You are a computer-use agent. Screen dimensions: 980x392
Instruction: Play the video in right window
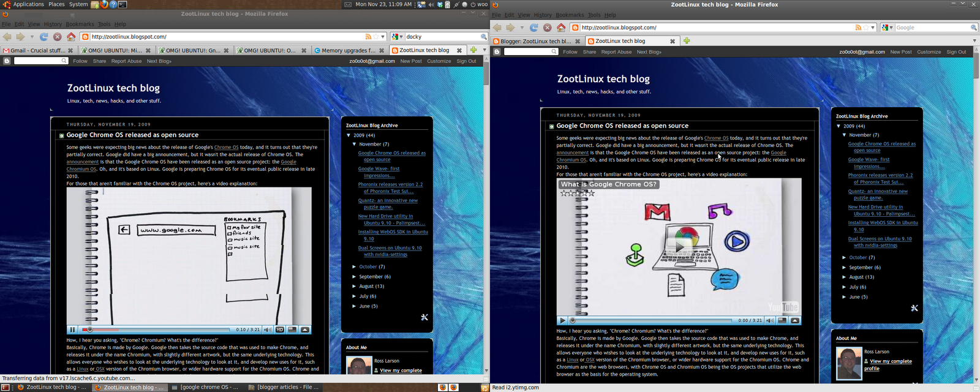click(562, 320)
